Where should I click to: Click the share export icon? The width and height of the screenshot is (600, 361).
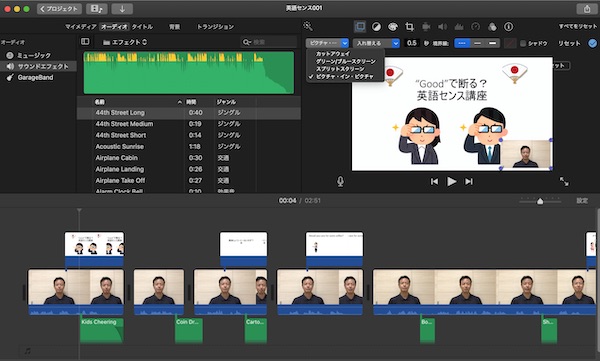(587, 8)
